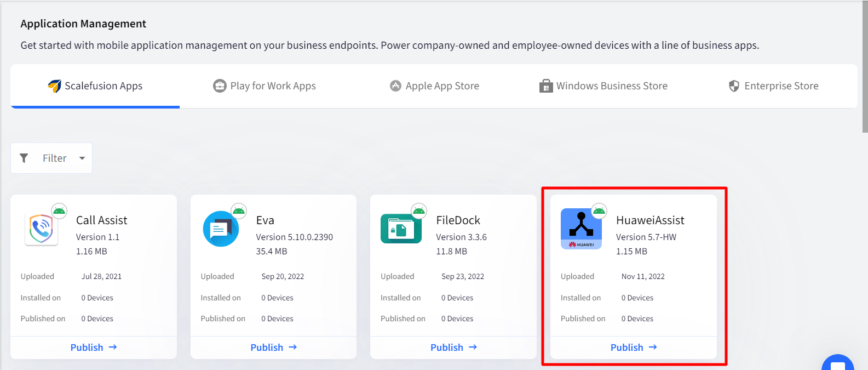Click the arrow next to HuaweiAssist Publish
Image resolution: width=868 pixels, height=370 pixels.
click(653, 347)
